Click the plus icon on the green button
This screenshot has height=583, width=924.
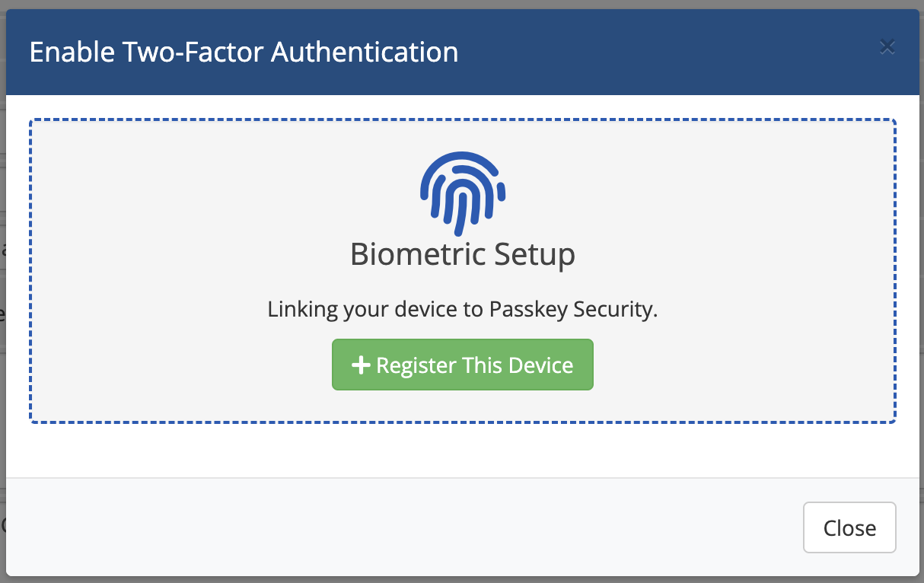[360, 365]
